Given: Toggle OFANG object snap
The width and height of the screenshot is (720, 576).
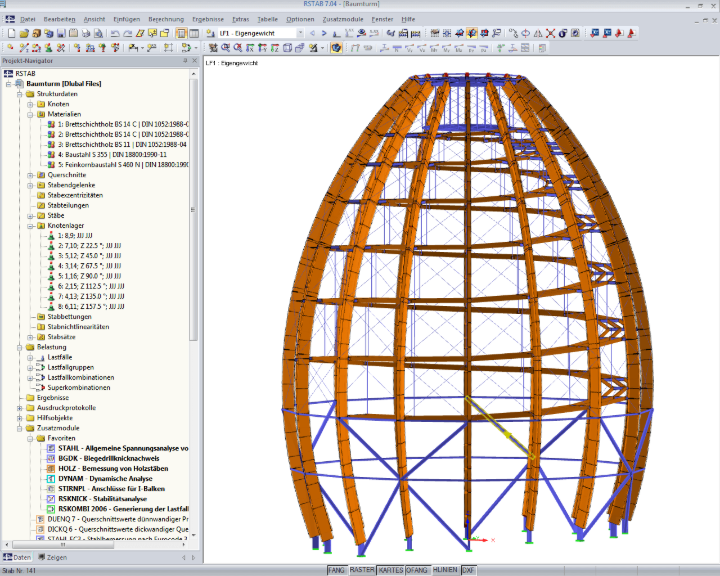Looking at the screenshot, I should tap(417, 570).
